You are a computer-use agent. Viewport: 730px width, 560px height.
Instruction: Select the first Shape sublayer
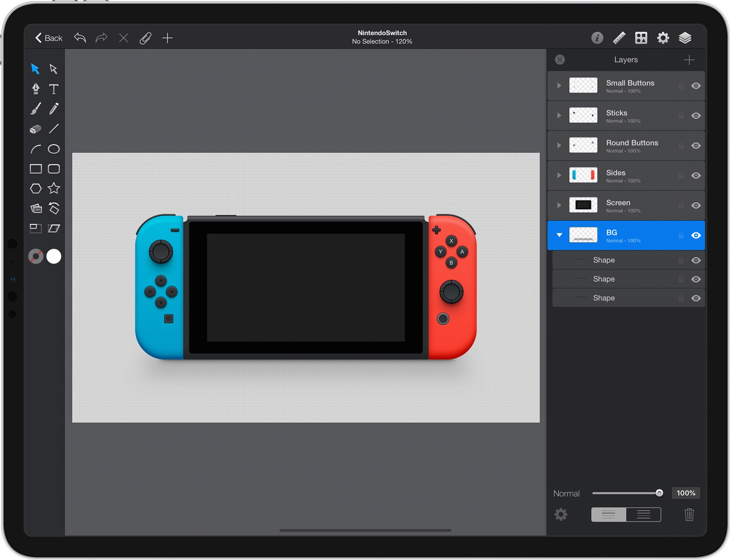click(629, 260)
